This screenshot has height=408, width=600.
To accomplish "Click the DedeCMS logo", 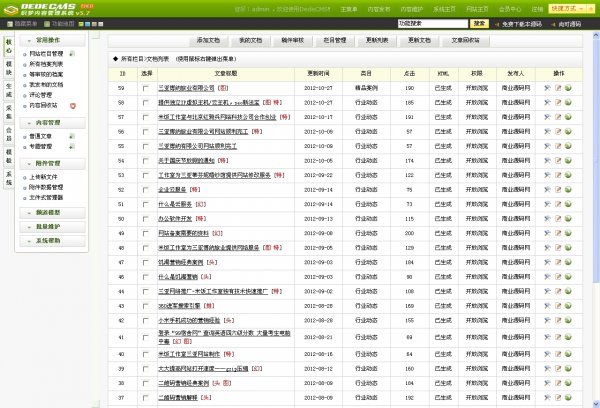I will [x=48, y=9].
